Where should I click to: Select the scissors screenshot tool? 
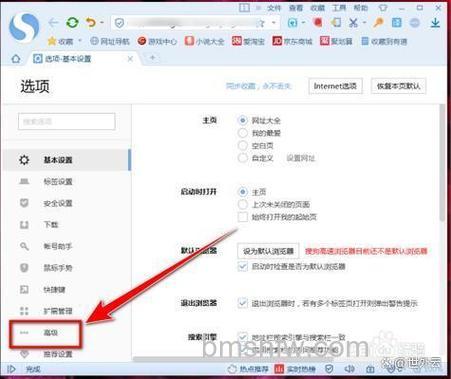pos(353,23)
